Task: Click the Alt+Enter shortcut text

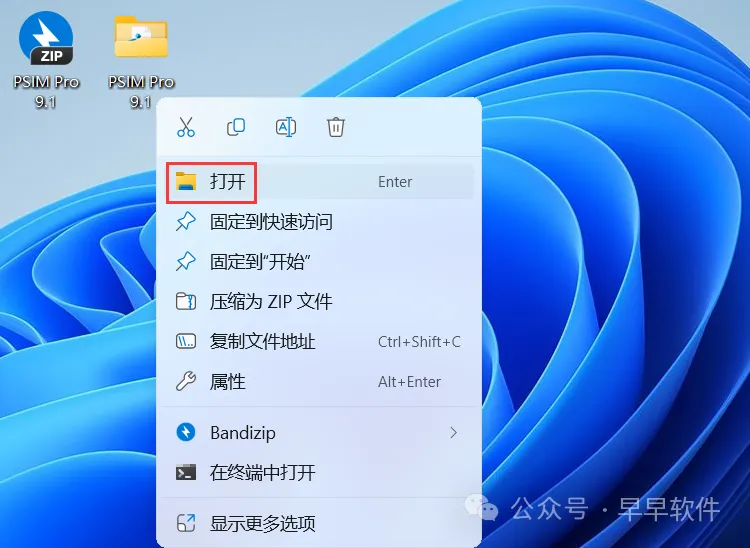Action: point(409,382)
